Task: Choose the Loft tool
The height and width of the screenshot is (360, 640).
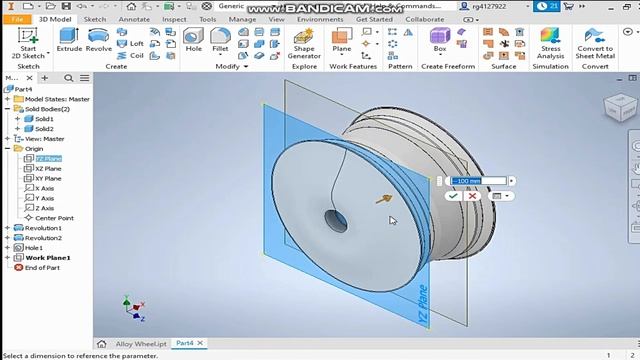Action: pos(130,43)
